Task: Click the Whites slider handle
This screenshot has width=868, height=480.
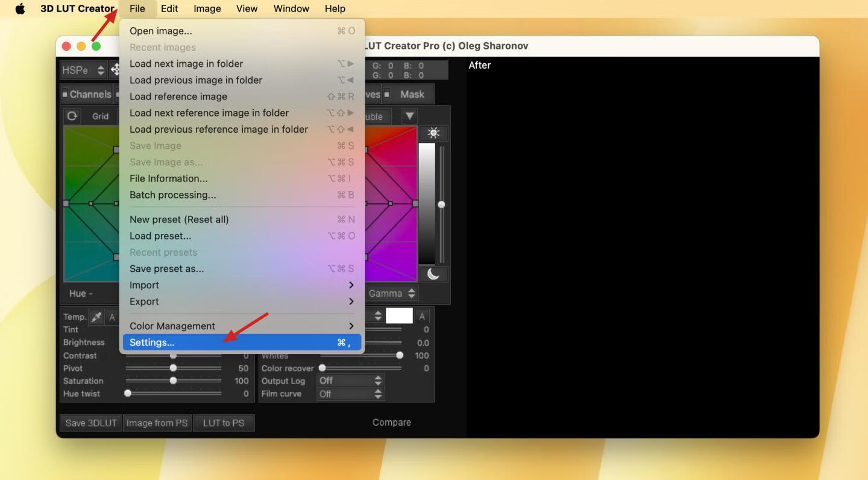Action: pos(399,356)
